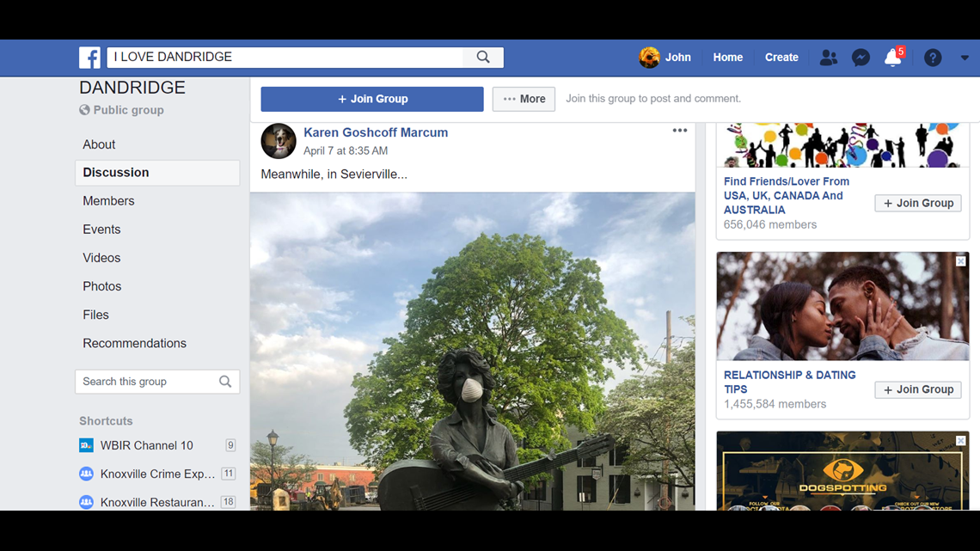Image resolution: width=980 pixels, height=551 pixels.
Task: Click the I LOVE DANDRIDGE search field
Action: (x=285, y=57)
